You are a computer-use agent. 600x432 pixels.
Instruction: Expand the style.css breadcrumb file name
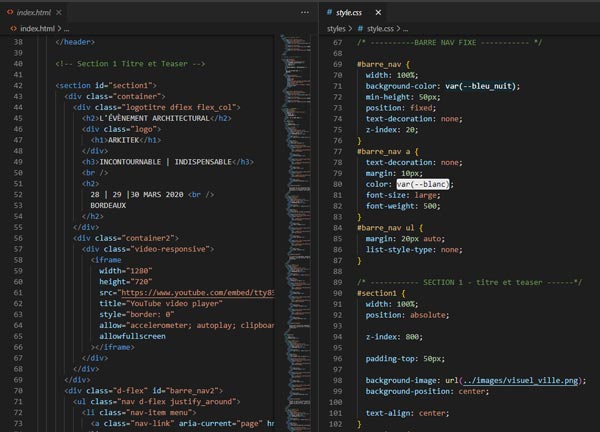[x=381, y=30]
